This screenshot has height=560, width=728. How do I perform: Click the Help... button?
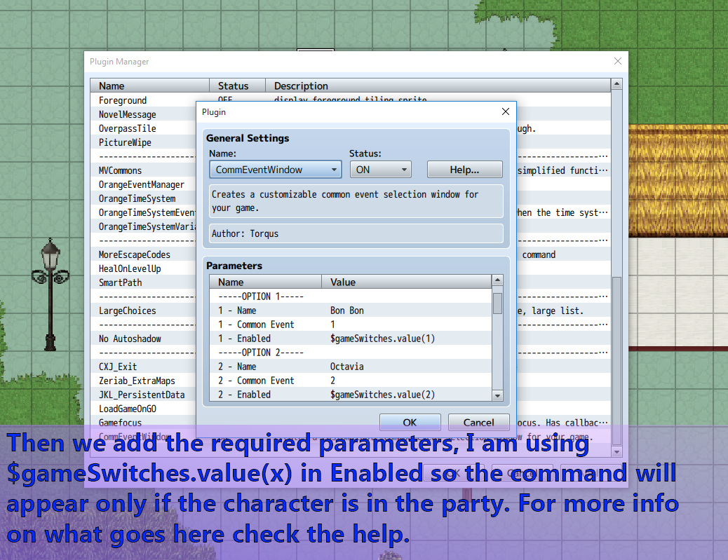(464, 170)
